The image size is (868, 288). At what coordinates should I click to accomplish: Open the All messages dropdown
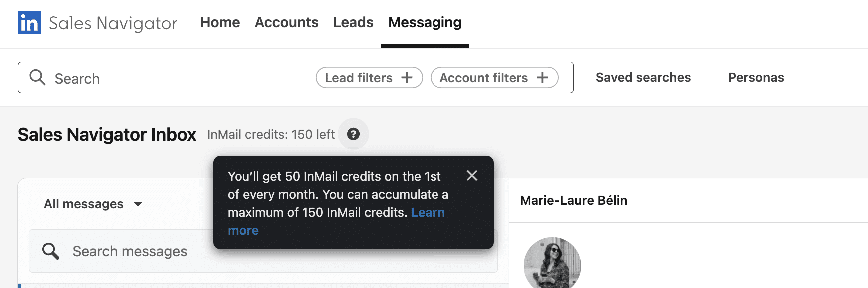click(93, 204)
